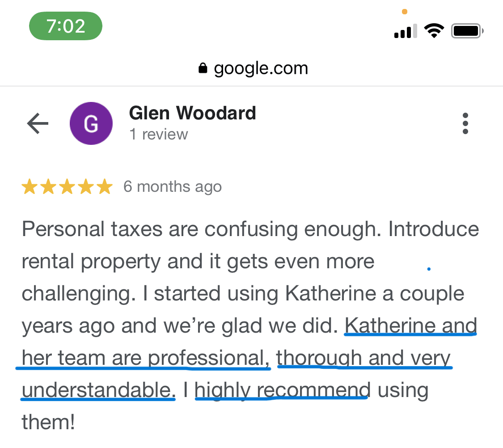Tap the green 7:02 time pill

(x=66, y=26)
